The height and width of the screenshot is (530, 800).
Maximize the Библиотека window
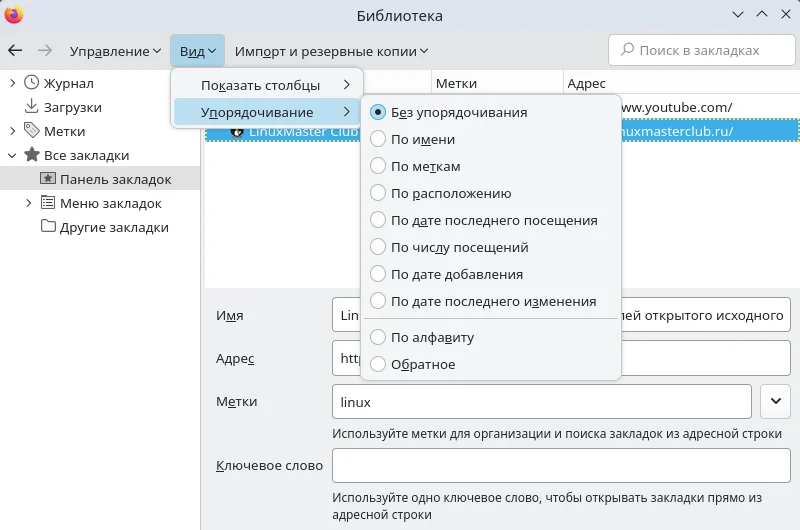tap(762, 14)
